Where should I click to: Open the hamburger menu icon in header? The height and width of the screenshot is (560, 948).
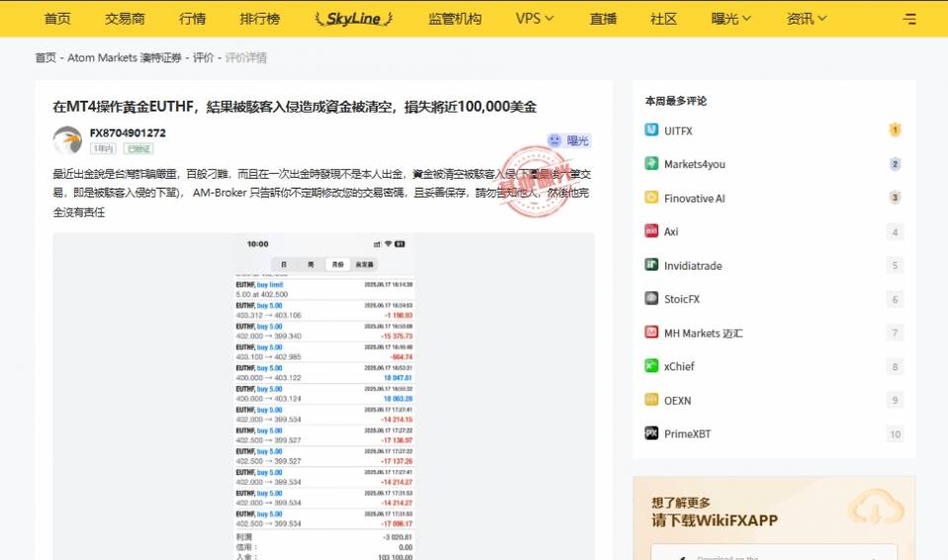pos(909,19)
